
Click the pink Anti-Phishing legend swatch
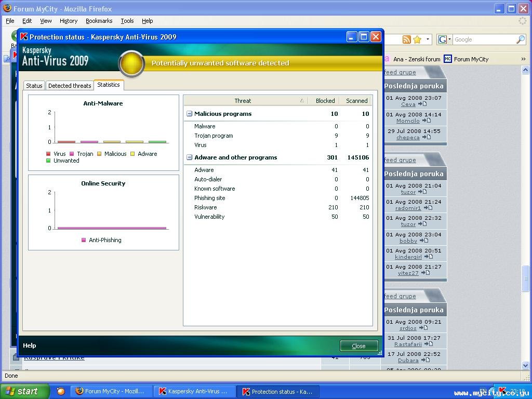(x=84, y=240)
